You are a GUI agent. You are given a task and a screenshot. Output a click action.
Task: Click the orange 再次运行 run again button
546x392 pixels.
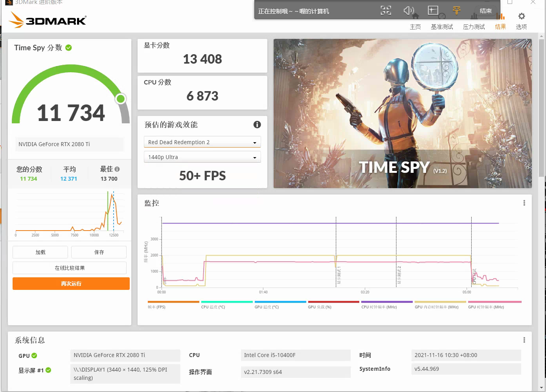click(71, 284)
